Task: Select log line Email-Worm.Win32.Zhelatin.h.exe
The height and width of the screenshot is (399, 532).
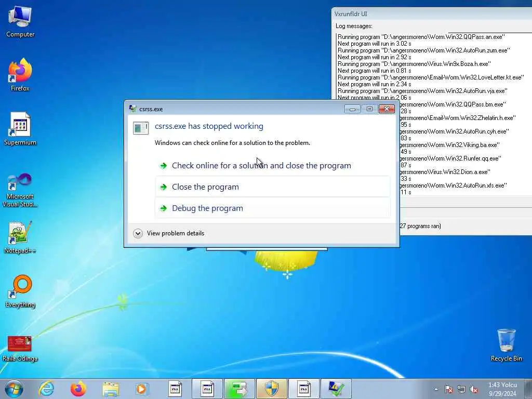Action: click(458, 118)
